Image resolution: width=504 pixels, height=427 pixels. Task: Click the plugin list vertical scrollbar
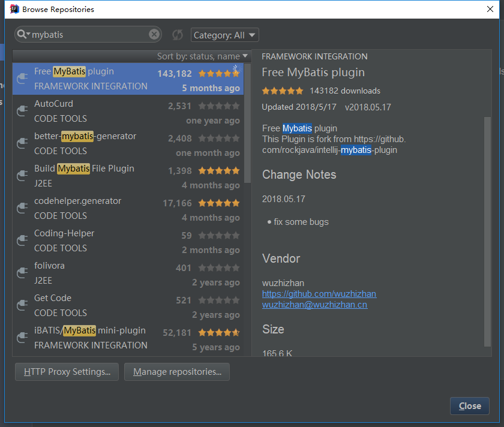click(247, 123)
